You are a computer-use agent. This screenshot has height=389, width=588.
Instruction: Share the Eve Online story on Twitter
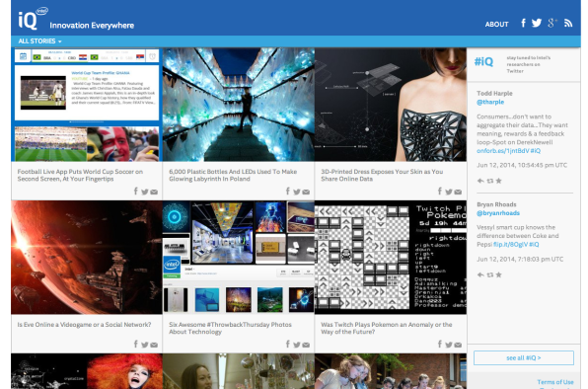click(x=145, y=345)
